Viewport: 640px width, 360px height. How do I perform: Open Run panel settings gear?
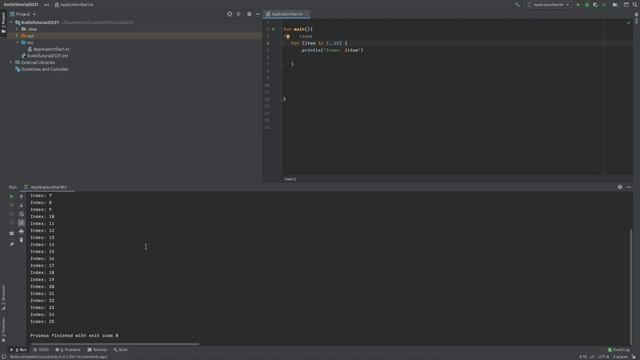(620, 187)
